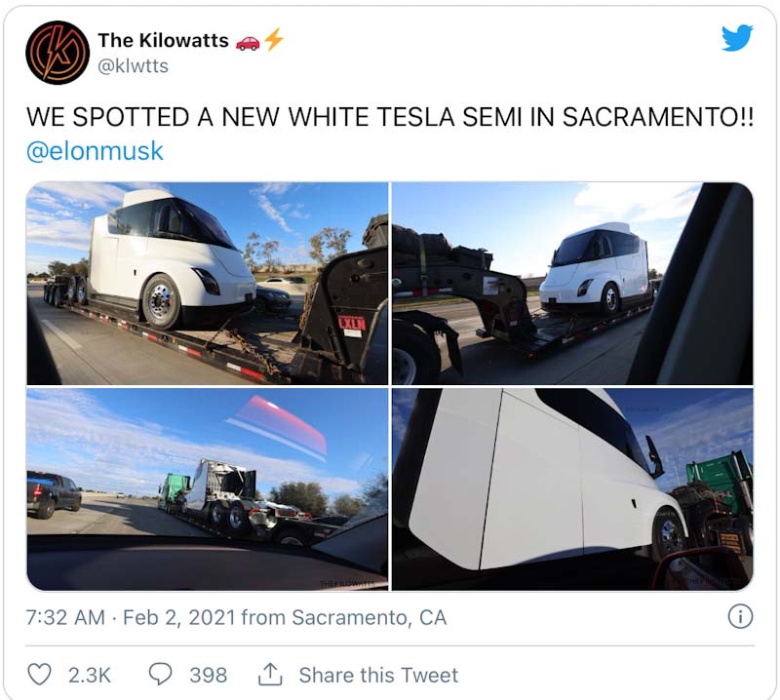Viewport: 780px width, 700px height.
Task: Click the 398 replies count
Action: pyautogui.click(x=208, y=675)
